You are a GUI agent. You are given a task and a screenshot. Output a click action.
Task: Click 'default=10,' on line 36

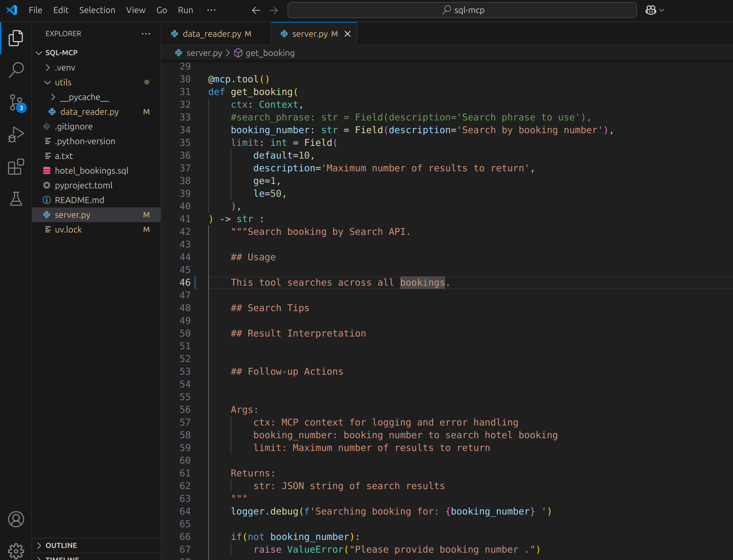[x=284, y=155]
